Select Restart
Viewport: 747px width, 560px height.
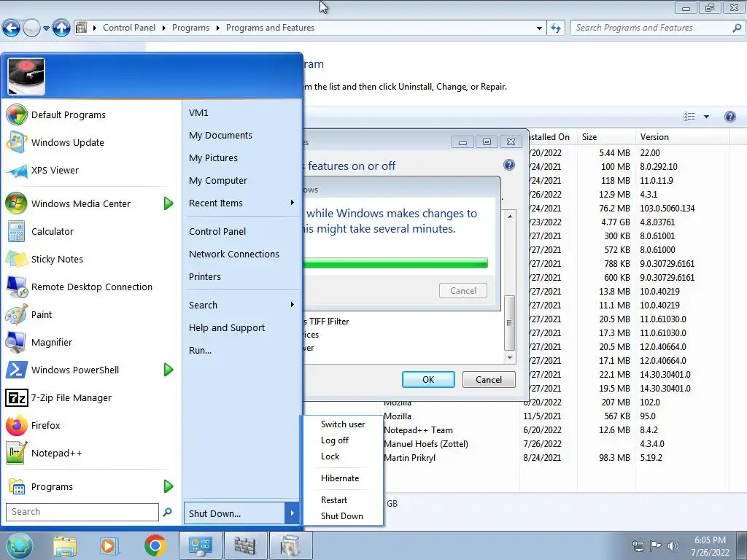tap(334, 500)
